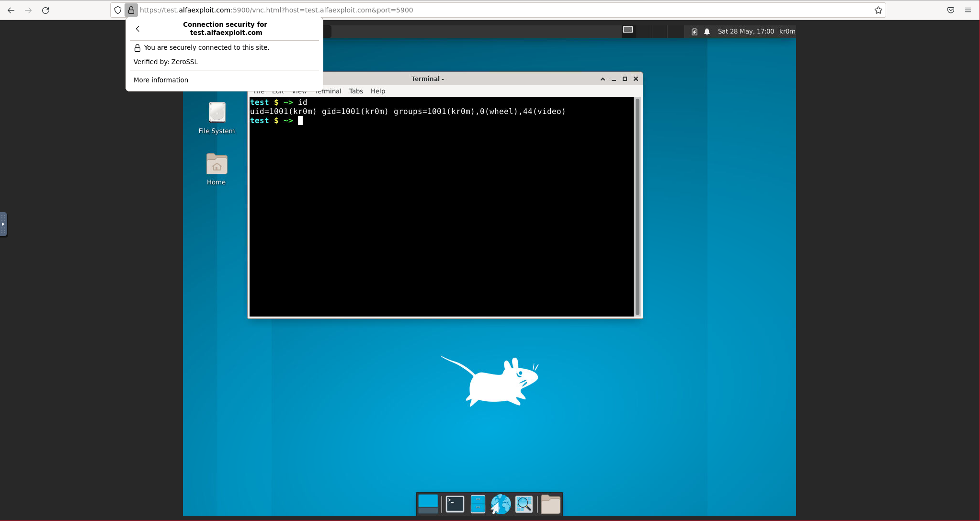
Task: Open the Help menu in Terminal
Action: 377,91
